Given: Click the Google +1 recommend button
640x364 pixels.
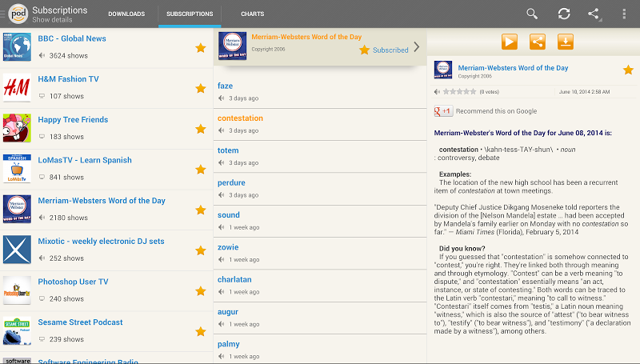Looking at the screenshot, I should pos(443,111).
